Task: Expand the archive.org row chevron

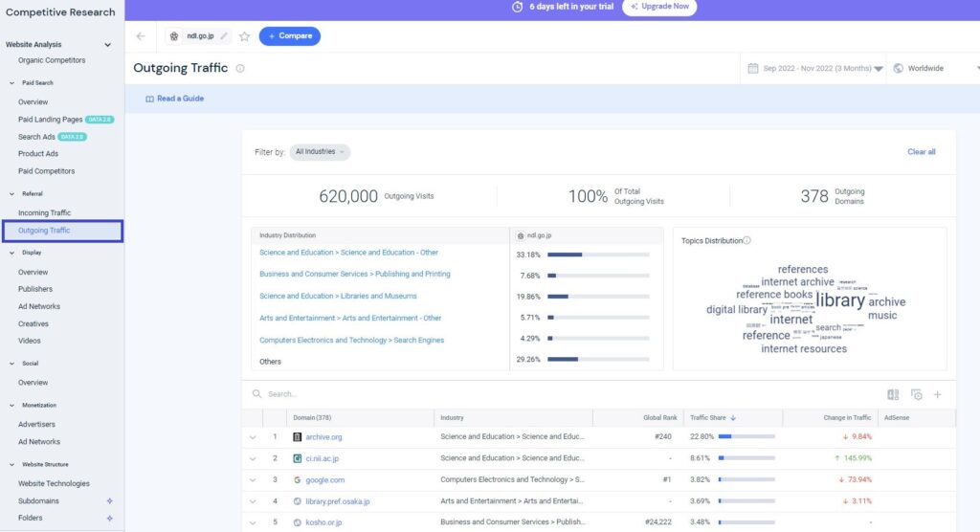Action: coord(253,437)
